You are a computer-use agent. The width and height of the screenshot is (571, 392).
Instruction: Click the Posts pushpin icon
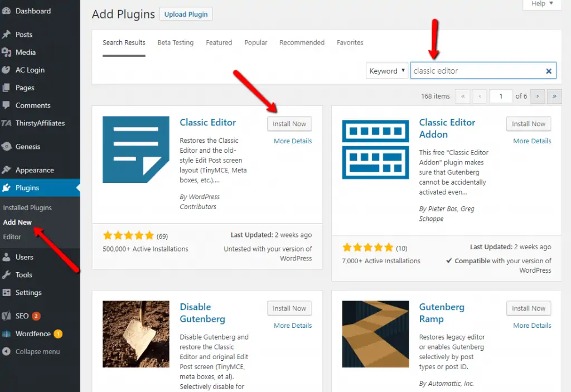click(6, 35)
